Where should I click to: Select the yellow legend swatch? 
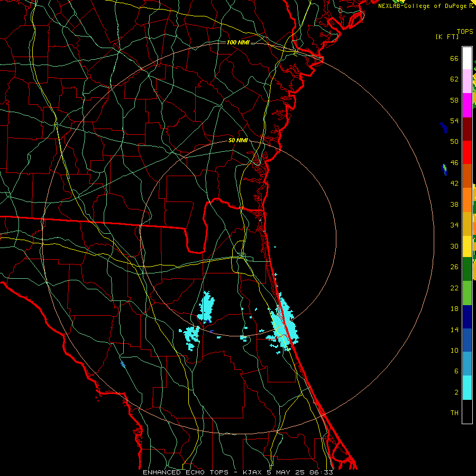click(467, 246)
